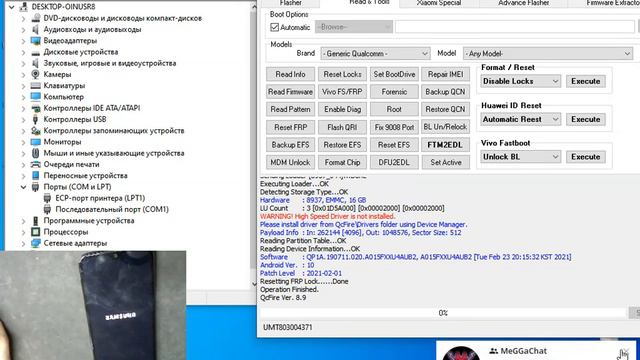Click the mice and pointing devices icon
This screenshot has height=360, width=640.
[36, 153]
